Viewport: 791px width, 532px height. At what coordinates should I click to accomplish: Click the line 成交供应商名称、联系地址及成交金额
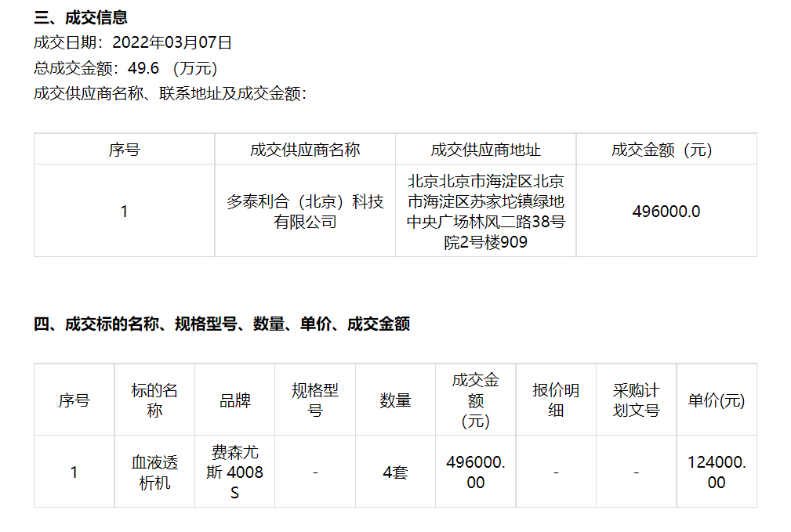tap(170, 93)
